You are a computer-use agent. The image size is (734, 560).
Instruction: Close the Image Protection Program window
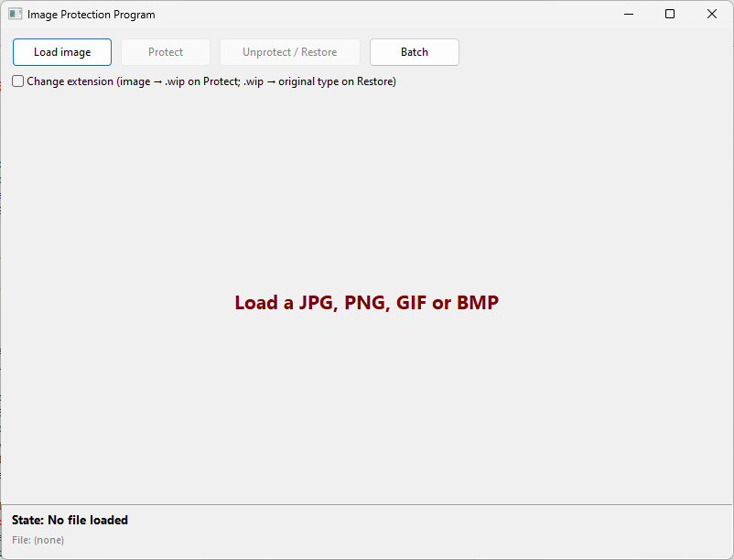pyautogui.click(x=711, y=14)
